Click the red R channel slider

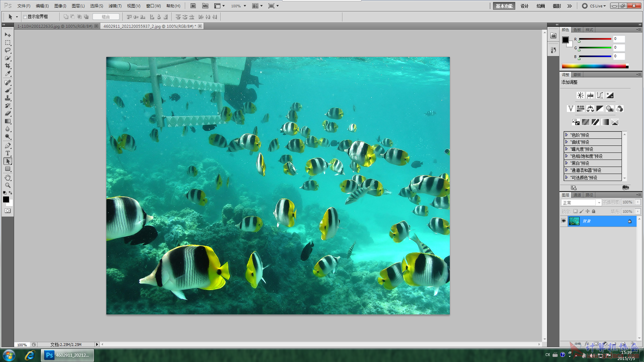coord(595,39)
